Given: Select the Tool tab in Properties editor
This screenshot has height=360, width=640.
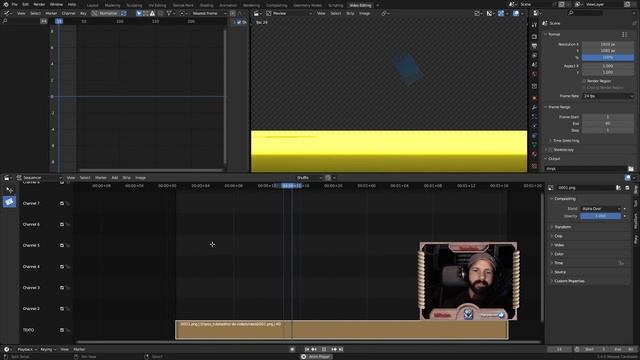Looking at the screenshot, I should pyautogui.click(x=534, y=25).
